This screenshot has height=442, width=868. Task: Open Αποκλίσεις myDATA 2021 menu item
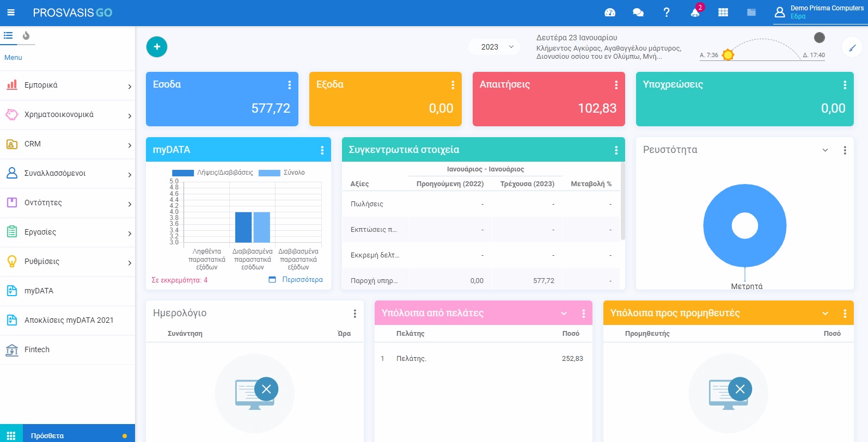tap(68, 321)
